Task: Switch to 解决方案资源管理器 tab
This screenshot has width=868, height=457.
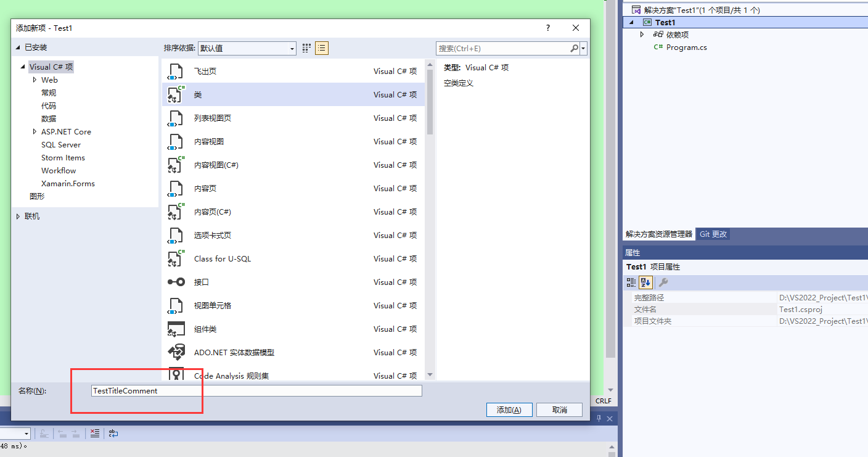Action: coord(659,234)
